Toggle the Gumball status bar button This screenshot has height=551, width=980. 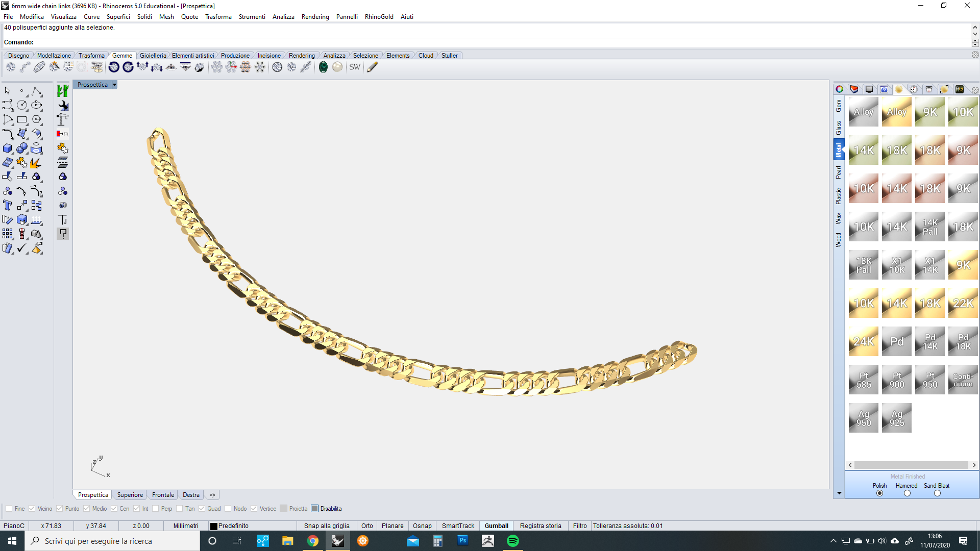pyautogui.click(x=496, y=525)
